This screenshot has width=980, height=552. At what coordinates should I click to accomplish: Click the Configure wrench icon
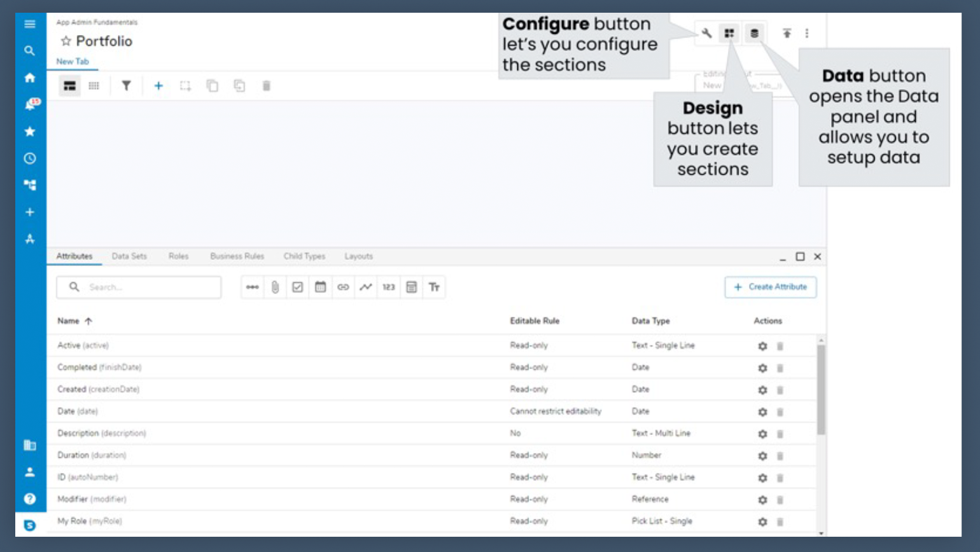[x=706, y=33]
